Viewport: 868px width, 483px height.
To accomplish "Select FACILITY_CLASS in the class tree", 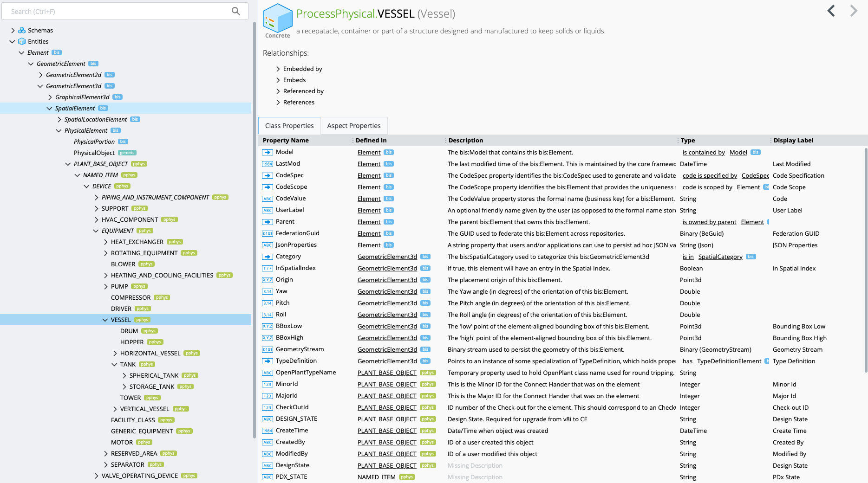I will point(133,420).
